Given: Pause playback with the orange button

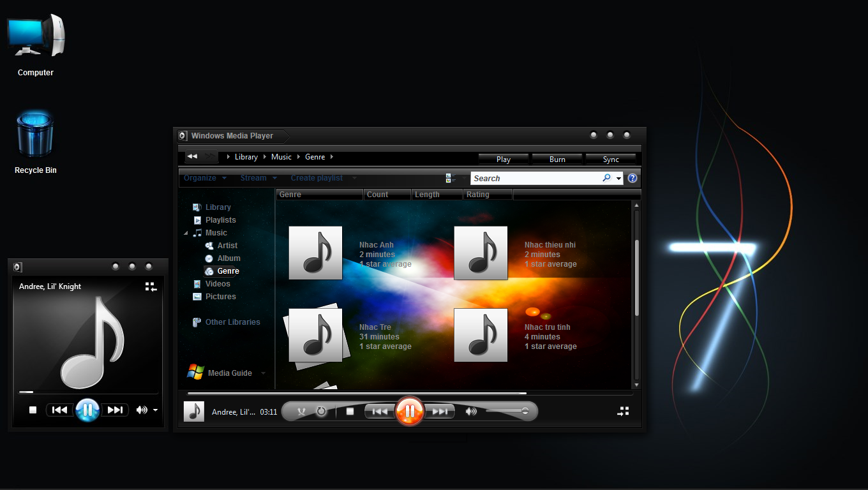Looking at the screenshot, I should point(410,411).
